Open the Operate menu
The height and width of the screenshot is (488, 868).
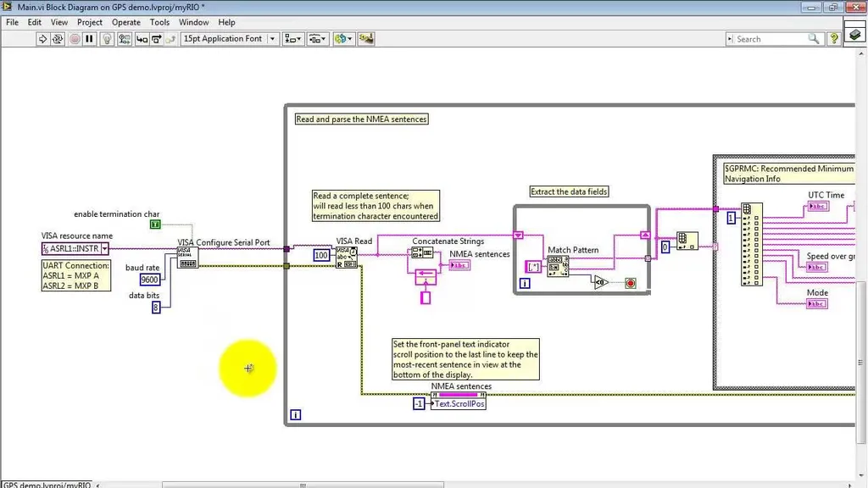click(x=126, y=22)
